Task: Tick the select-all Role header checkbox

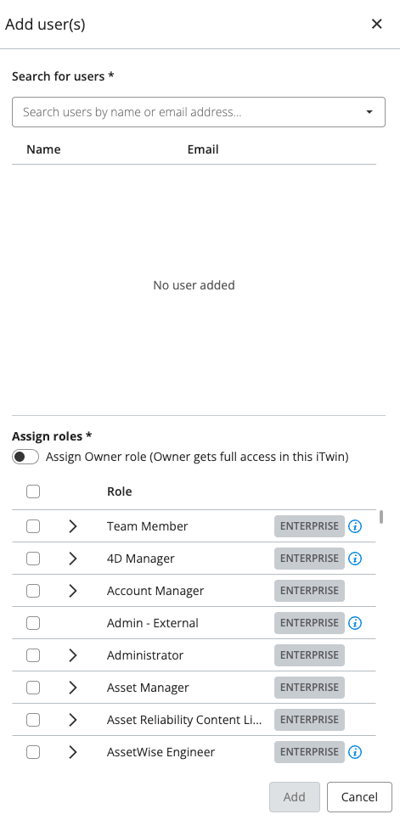Action: coord(33,492)
